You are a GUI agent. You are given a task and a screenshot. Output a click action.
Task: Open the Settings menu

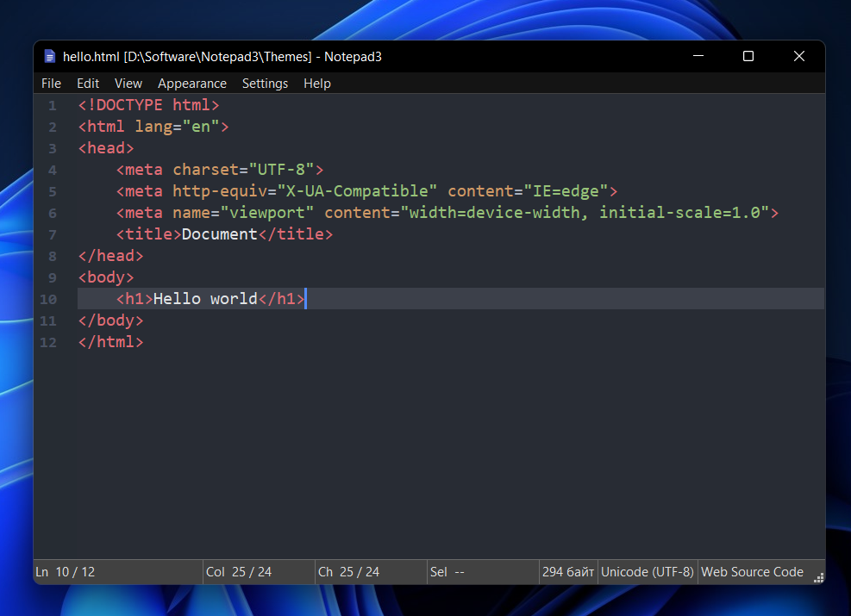pyautogui.click(x=265, y=84)
